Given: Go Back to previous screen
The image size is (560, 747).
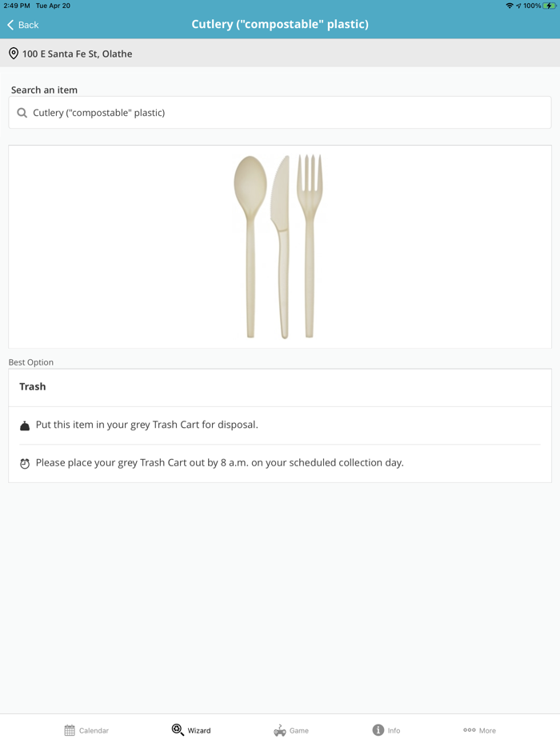Looking at the screenshot, I should pyautogui.click(x=23, y=25).
